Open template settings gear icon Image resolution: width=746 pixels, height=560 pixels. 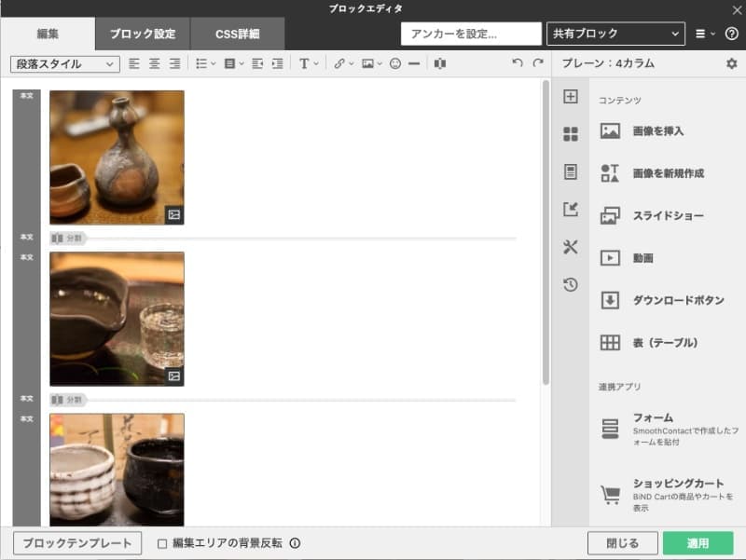[732, 63]
